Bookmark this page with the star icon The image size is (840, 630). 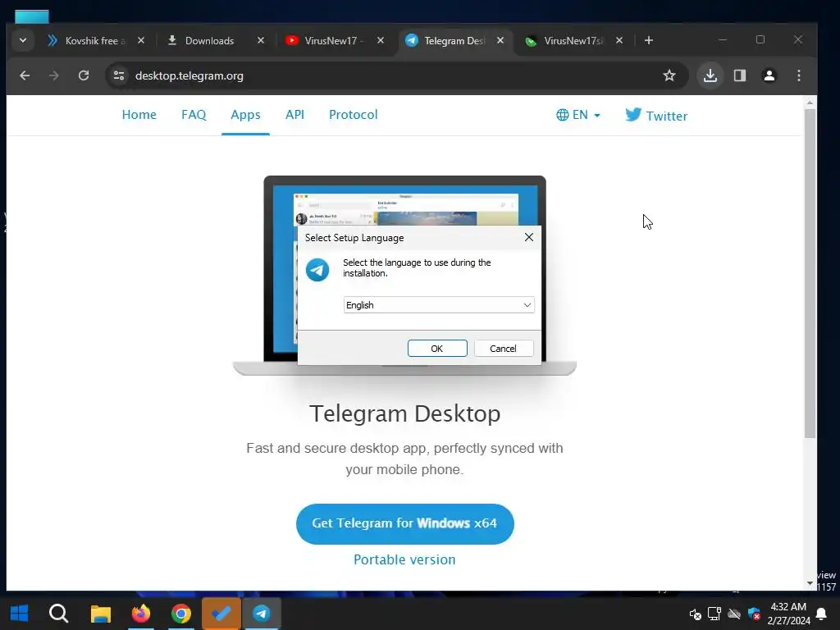click(669, 75)
